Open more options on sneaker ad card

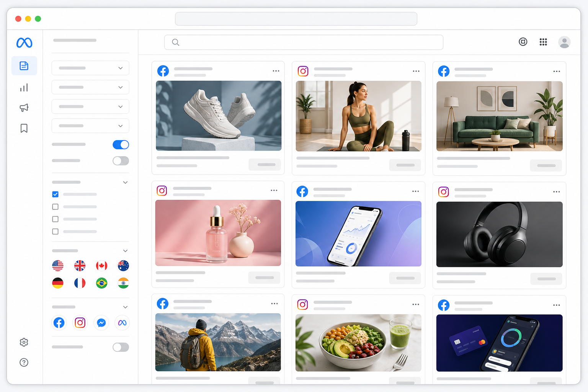tap(276, 71)
